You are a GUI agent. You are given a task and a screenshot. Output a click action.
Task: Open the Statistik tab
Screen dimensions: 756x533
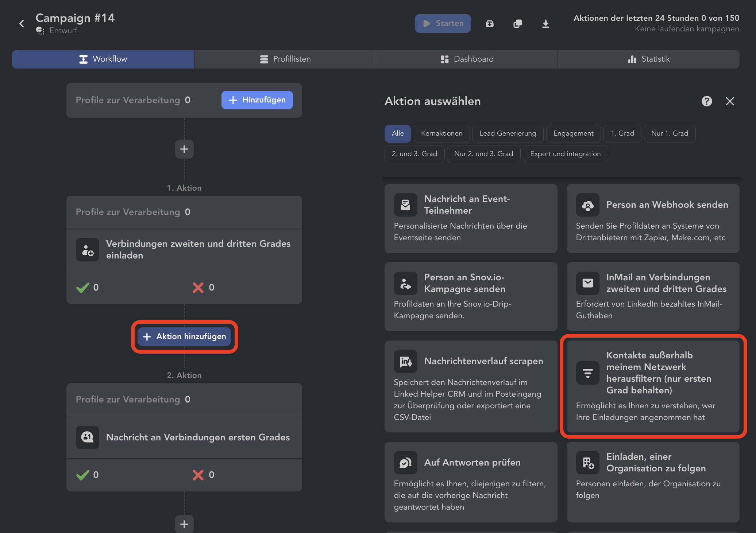click(x=648, y=59)
